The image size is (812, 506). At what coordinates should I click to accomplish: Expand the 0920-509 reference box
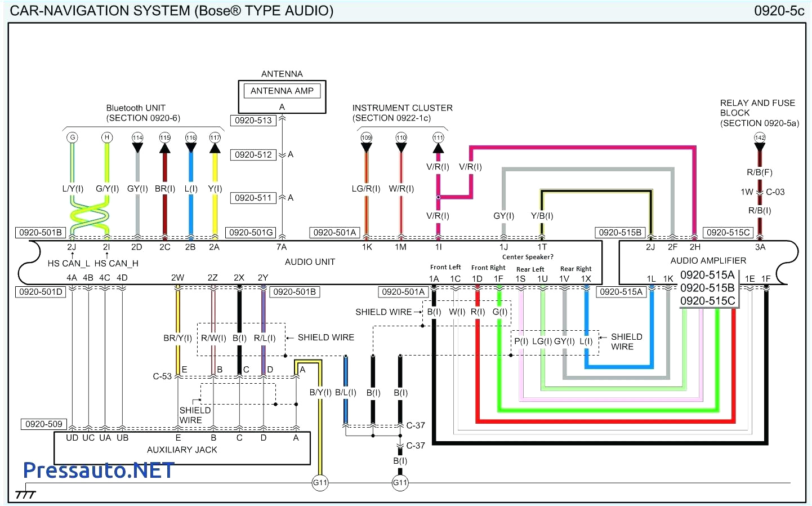[44, 424]
